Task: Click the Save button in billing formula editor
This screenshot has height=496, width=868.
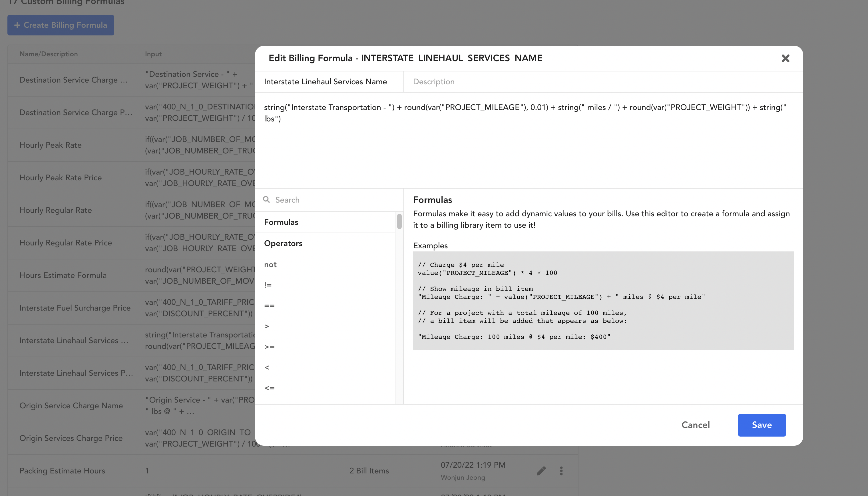Action: 762,425
